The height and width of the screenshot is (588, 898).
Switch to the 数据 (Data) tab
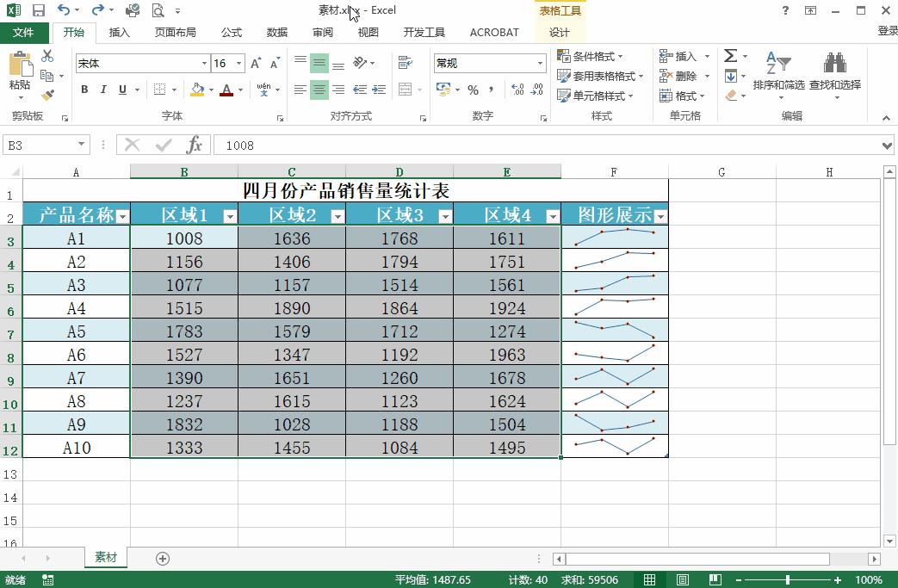(x=276, y=33)
